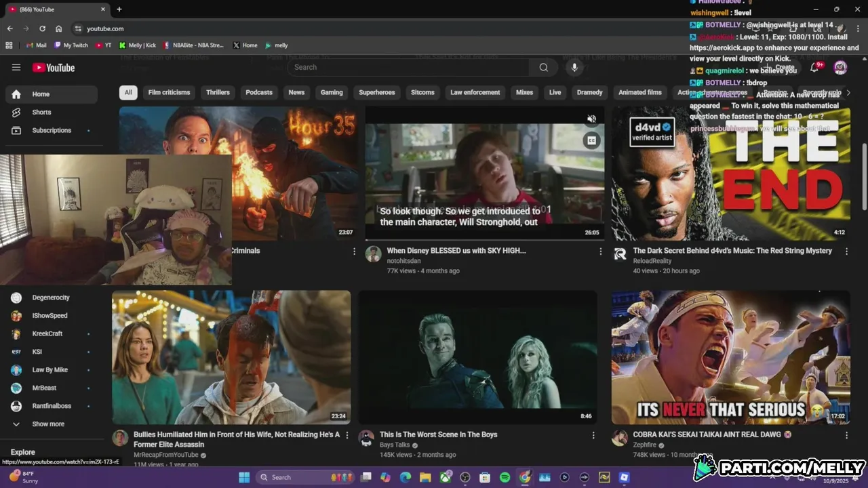Open File Explorer from the taskbar
Image resolution: width=868 pixels, height=488 pixels.
click(x=425, y=477)
